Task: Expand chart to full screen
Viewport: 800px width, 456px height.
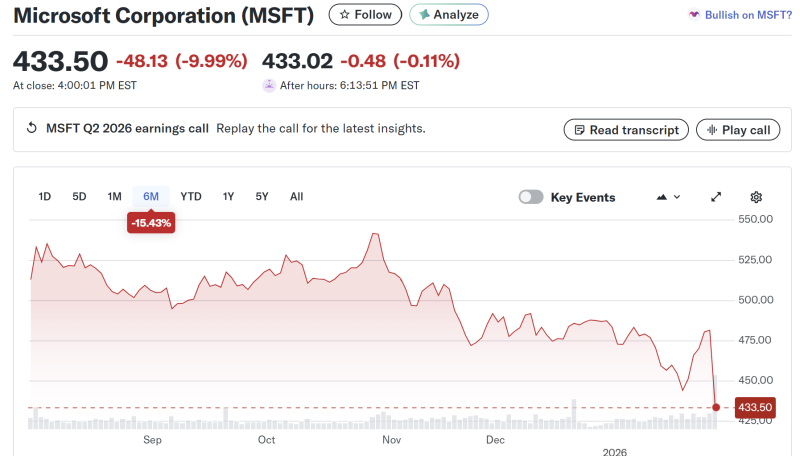Action: tap(716, 197)
